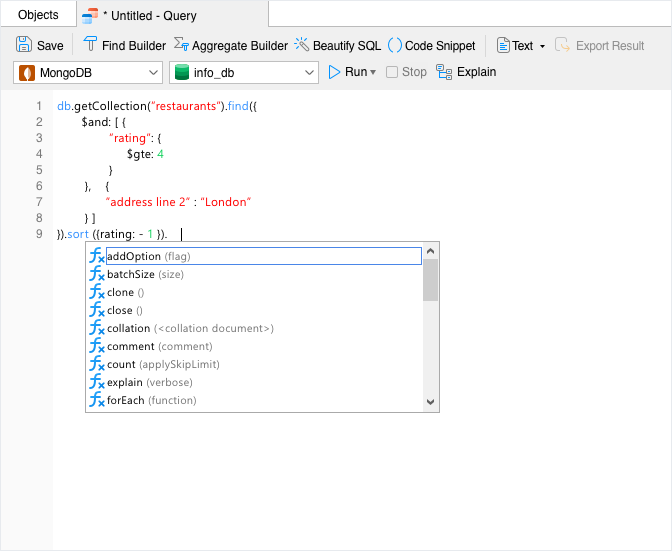The image size is (672, 551).
Task: Click the function icon beside addOption
Action: pyautogui.click(x=97, y=256)
